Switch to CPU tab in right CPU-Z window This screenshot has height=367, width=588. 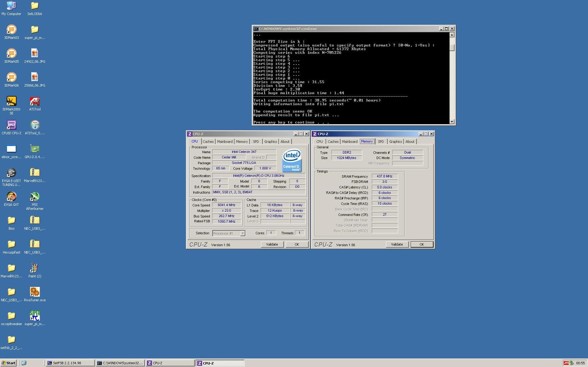pos(320,141)
